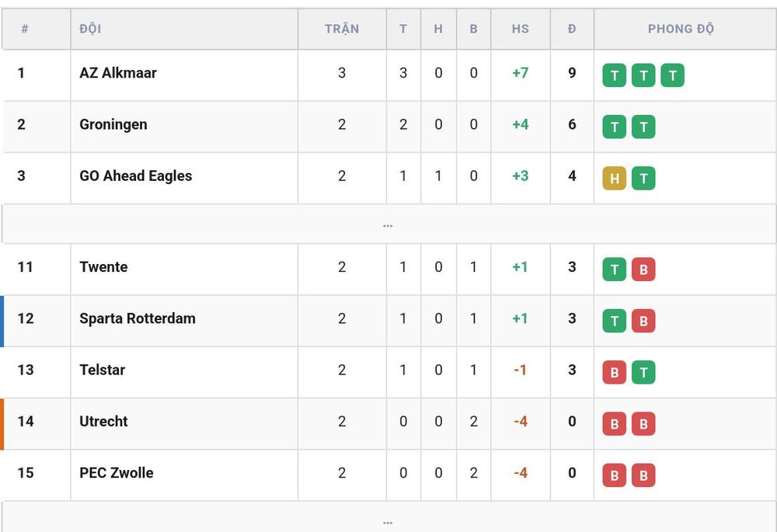Sort by PHONG ĐỘ column header

[681, 29]
